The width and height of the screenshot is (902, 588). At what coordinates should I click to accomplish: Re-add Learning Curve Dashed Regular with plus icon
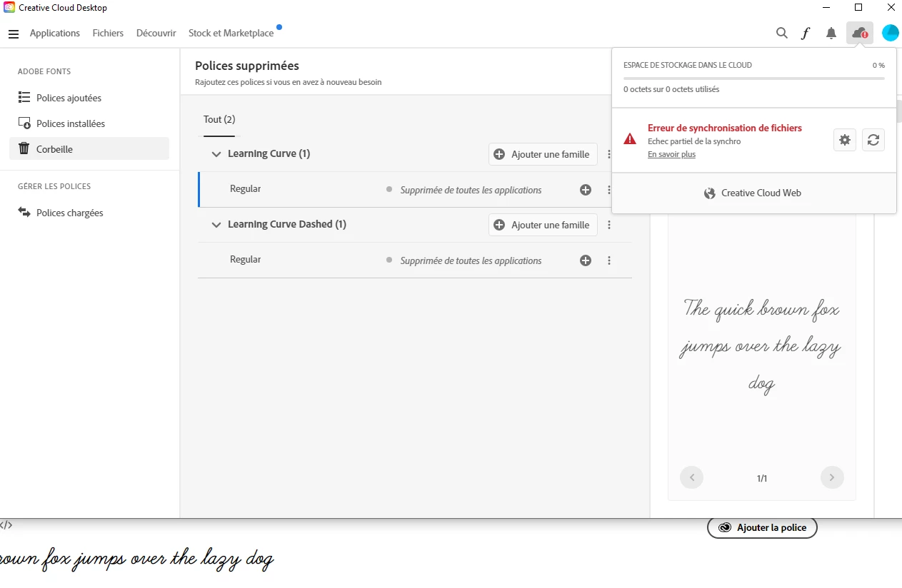[x=586, y=260]
